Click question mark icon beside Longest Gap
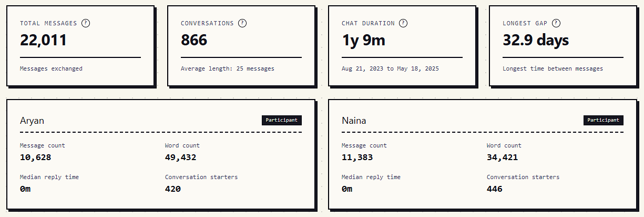Viewport: 644px width, 217px height. (556, 23)
